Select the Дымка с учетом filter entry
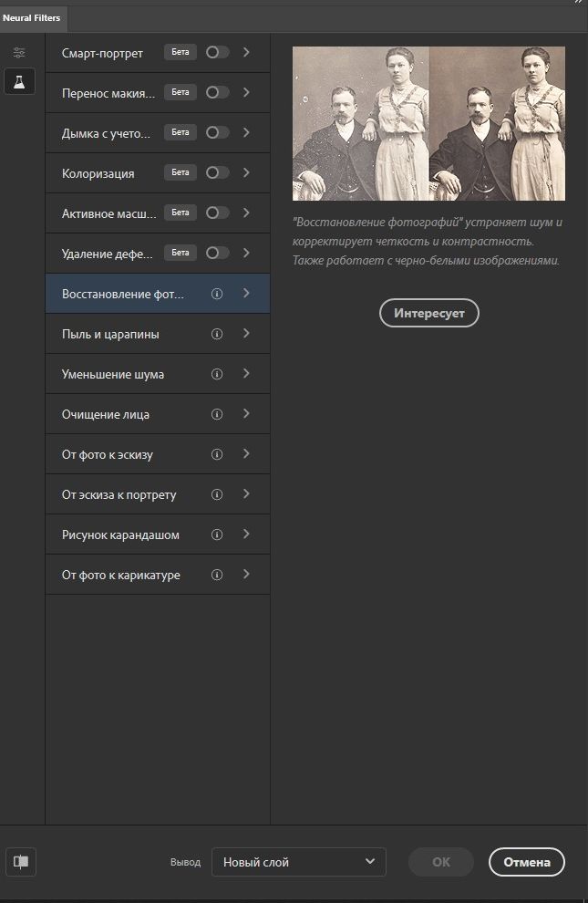Image resolution: width=588 pixels, height=903 pixels. tap(158, 133)
